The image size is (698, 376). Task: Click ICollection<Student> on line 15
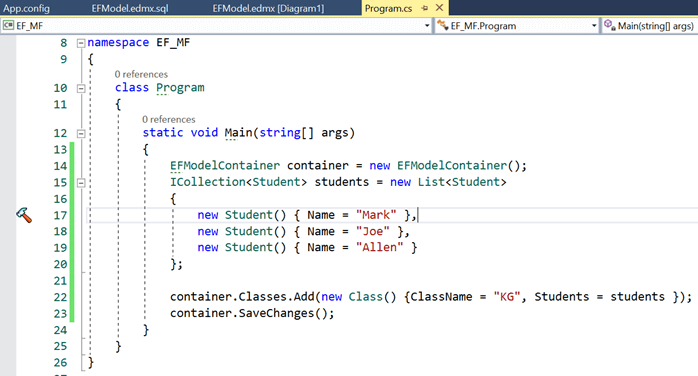tap(239, 182)
